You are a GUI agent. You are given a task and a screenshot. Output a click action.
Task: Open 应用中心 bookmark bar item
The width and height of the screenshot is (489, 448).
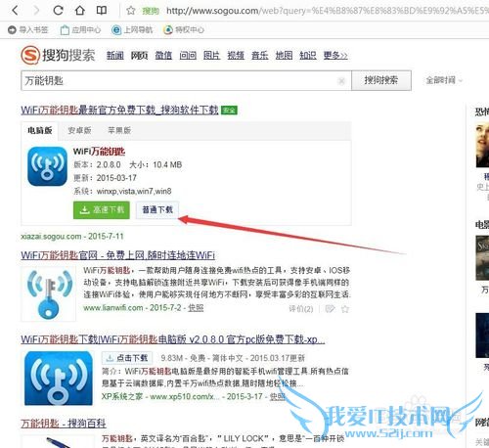[x=80, y=30]
